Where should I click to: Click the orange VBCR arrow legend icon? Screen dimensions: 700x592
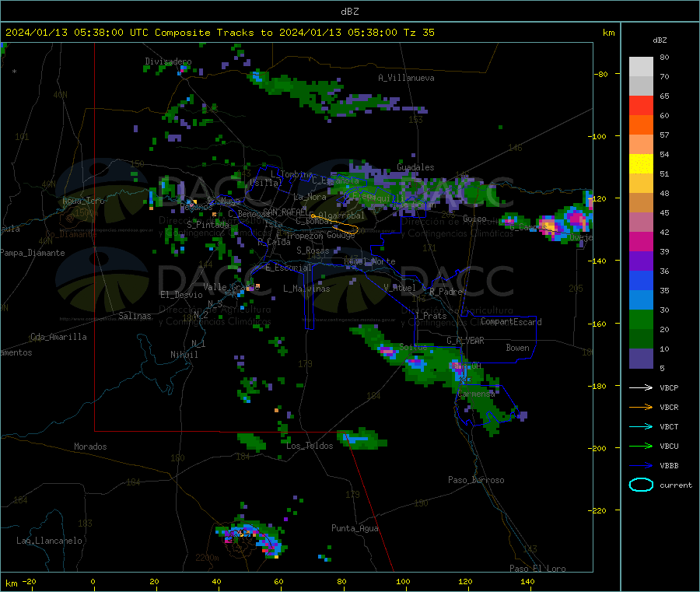pos(641,407)
